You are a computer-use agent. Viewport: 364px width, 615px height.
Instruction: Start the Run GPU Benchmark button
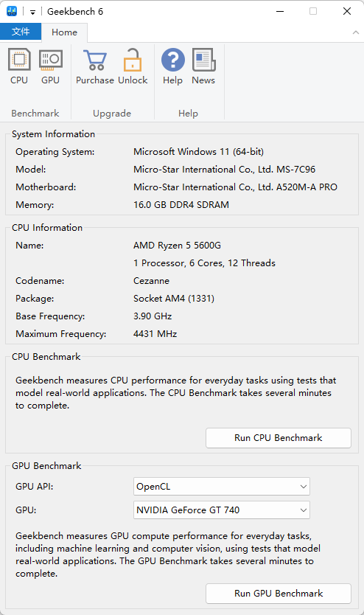(x=279, y=594)
